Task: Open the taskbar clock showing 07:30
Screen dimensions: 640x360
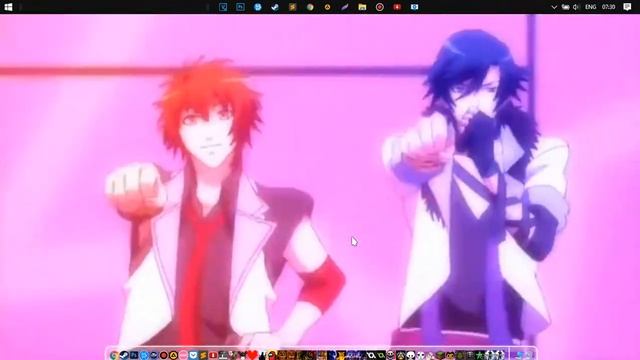Action: (x=609, y=7)
